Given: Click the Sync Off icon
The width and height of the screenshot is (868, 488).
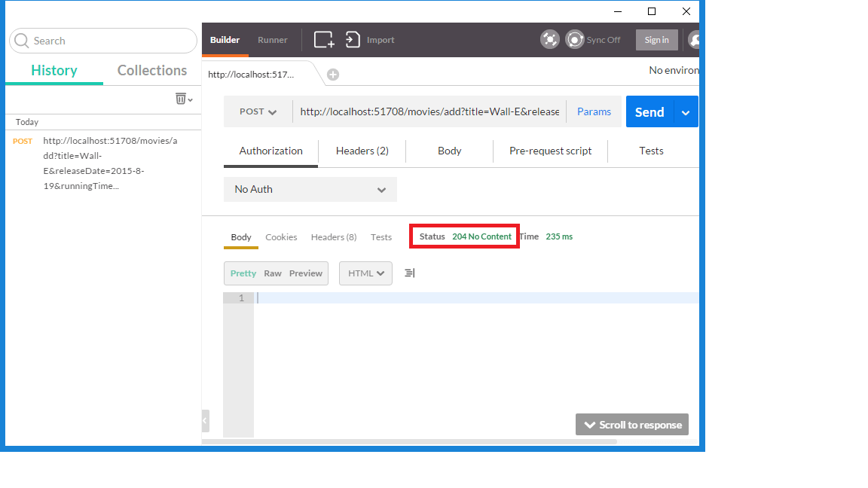Looking at the screenshot, I should [x=575, y=39].
